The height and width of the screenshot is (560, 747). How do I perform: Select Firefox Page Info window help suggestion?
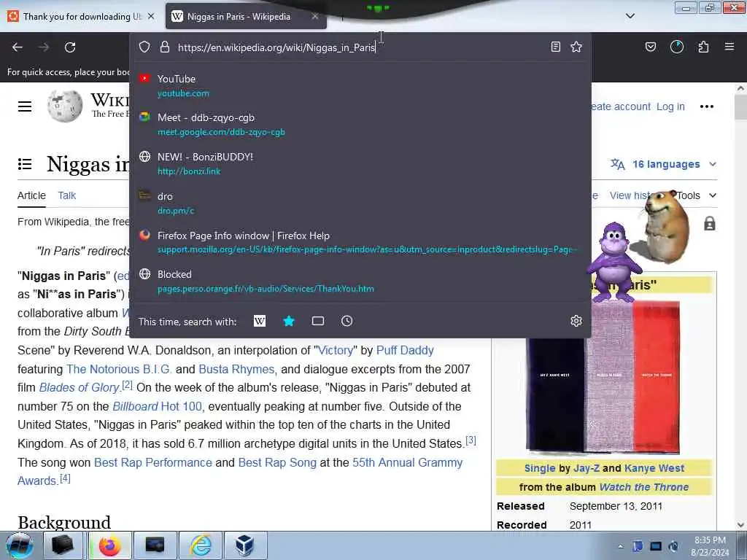[360, 242]
